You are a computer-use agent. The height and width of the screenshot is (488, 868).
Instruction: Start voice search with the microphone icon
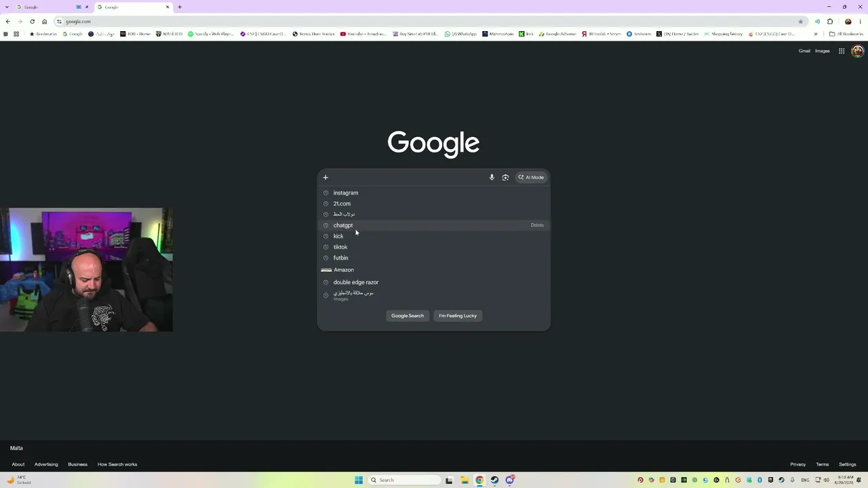click(492, 178)
